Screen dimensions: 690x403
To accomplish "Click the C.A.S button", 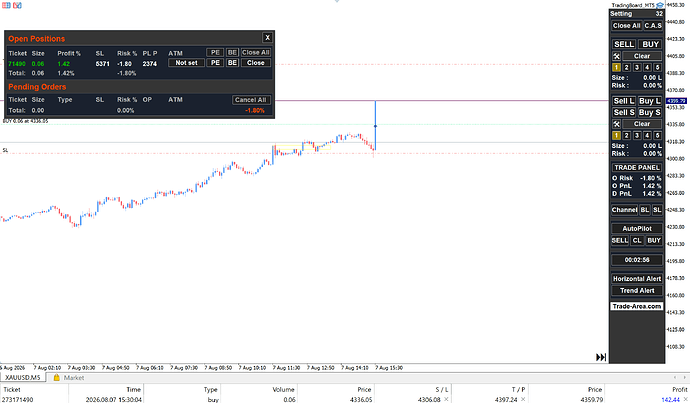I will point(653,26).
